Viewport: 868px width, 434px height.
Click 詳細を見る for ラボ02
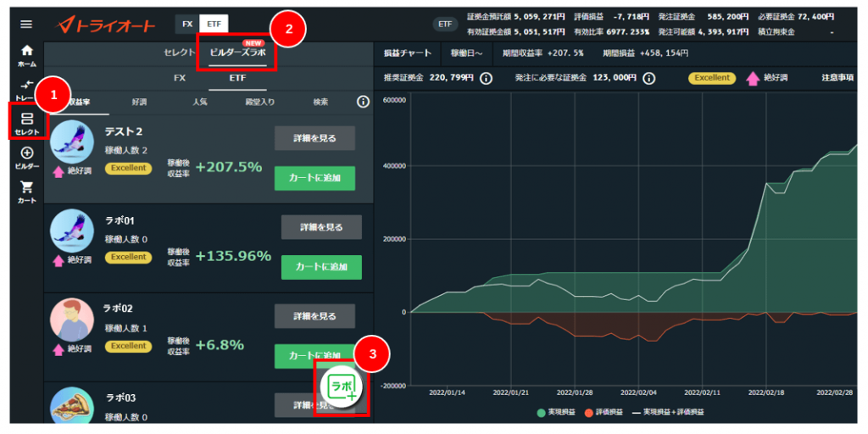314,317
